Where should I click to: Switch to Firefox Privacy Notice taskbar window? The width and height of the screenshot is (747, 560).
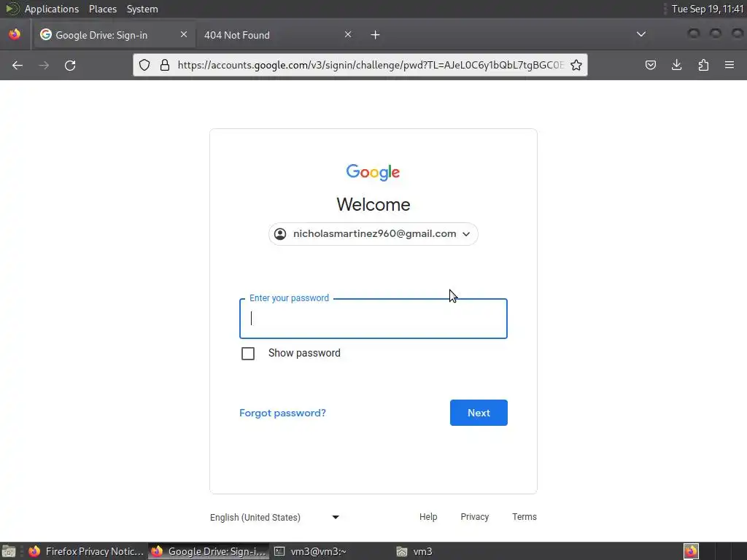86,551
